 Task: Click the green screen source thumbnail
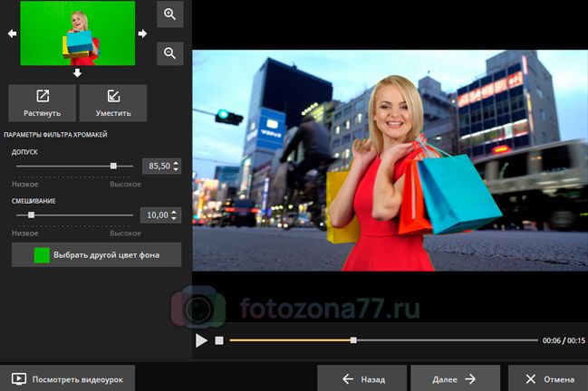click(78, 33)
